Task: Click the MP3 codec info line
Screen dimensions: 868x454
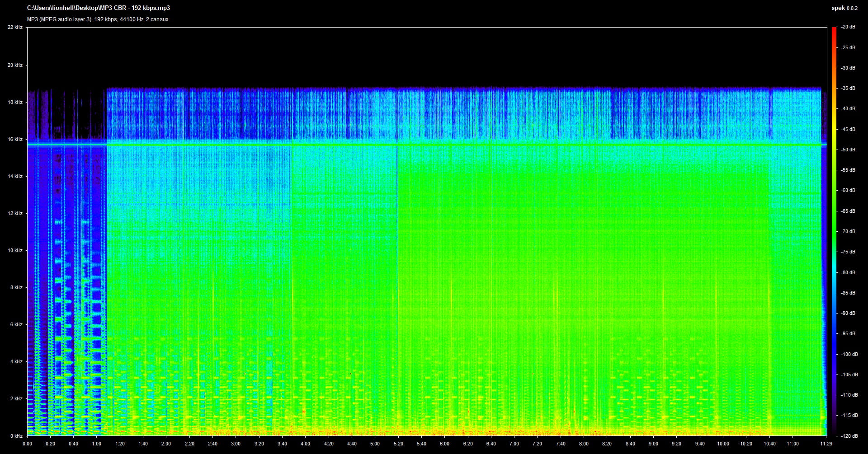Action: click(x=98, y=19)
